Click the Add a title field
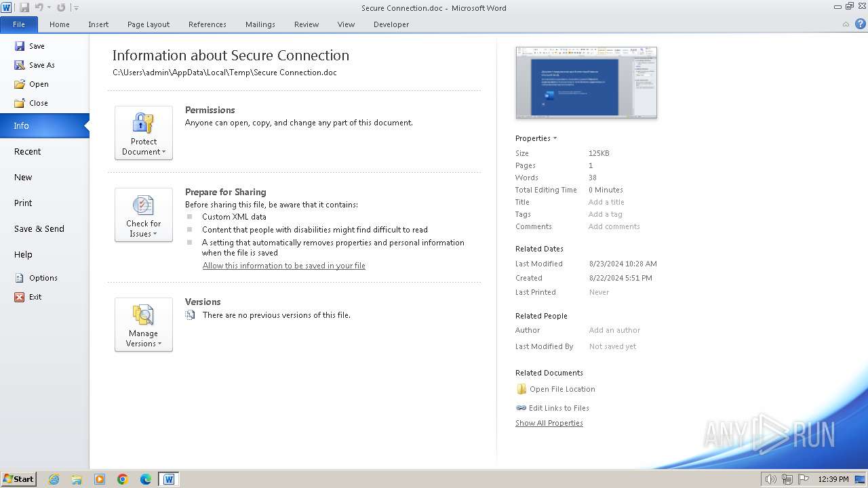868x488 pixels. (x=606, y=202)
